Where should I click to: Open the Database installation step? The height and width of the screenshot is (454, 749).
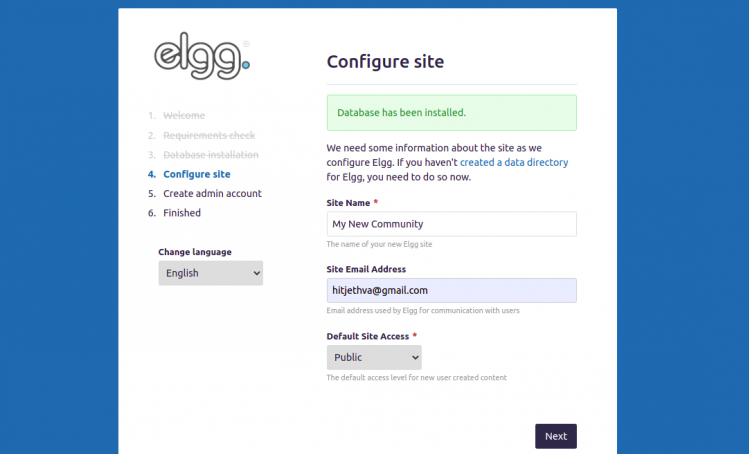[x=211, y=155]
